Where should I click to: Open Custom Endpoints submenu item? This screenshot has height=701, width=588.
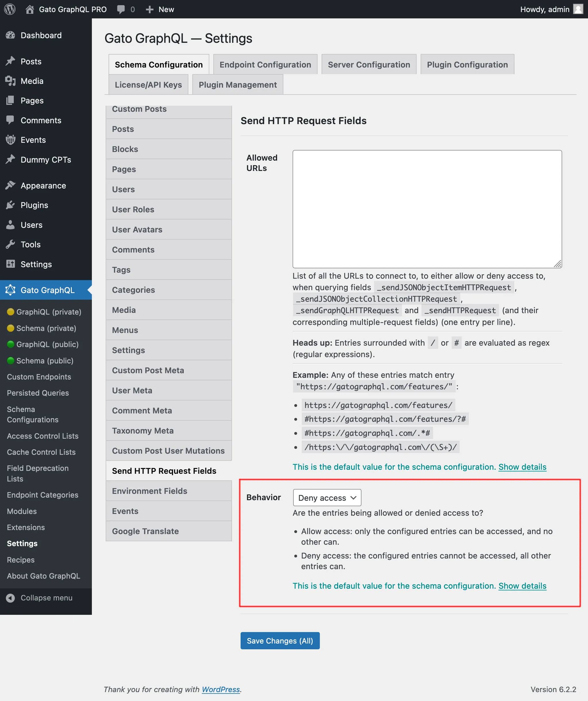tap(39, 377)
